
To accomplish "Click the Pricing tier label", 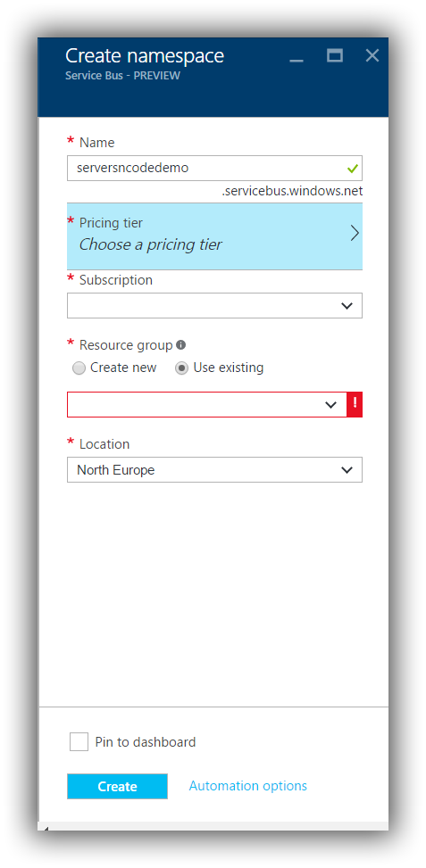I will coord(111,223).
